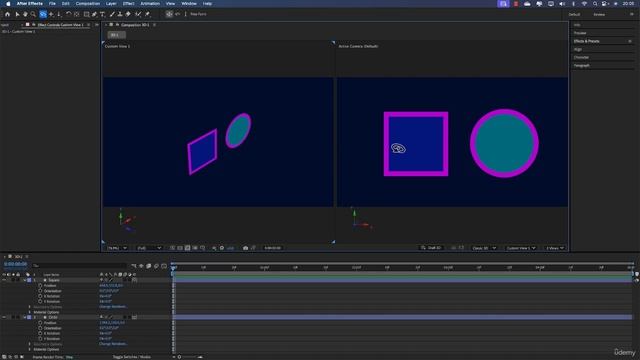Click the Take Snapshot camera icon
The height and width of the screenshot is (360, 640).
click(245, 248)
